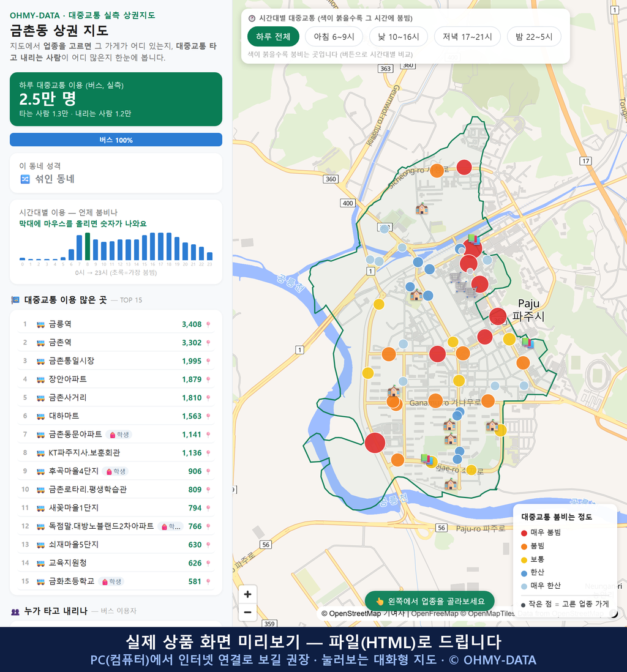
Task: Click the 섞인 동네 neighborhood type label
Action: (55, 179)
